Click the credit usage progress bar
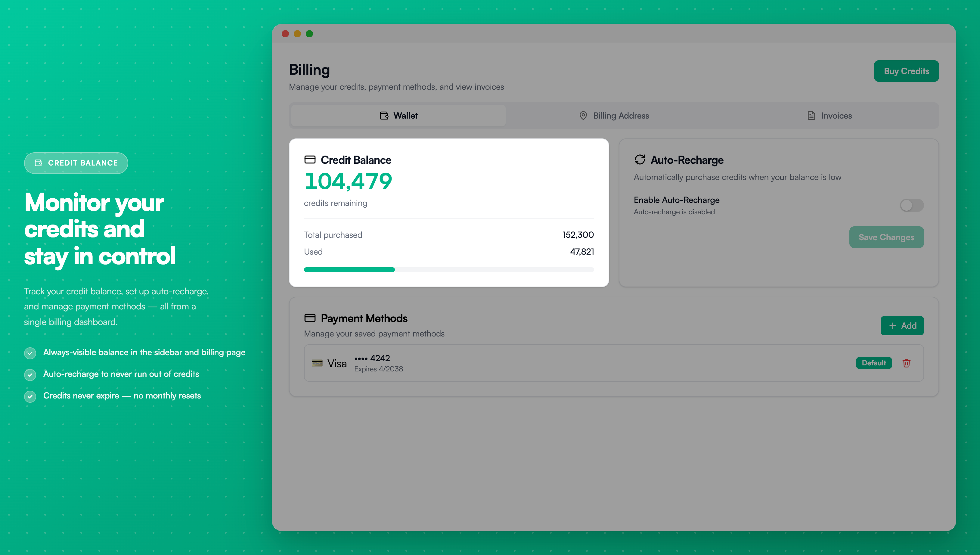 tap(449, 269)
